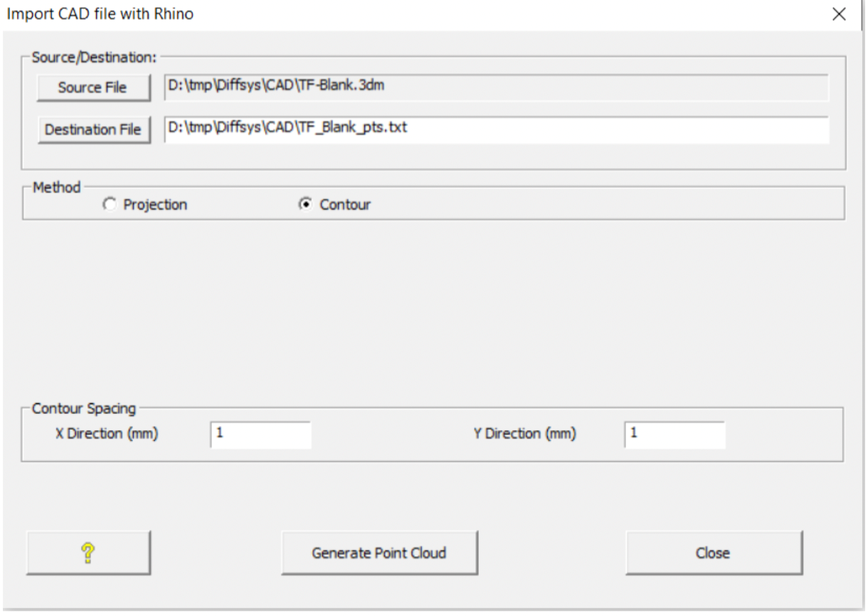Click the X Direction spacing input box
Image resolution: width=868 pixels, height=616 pixels.
(x=260, y=435)
